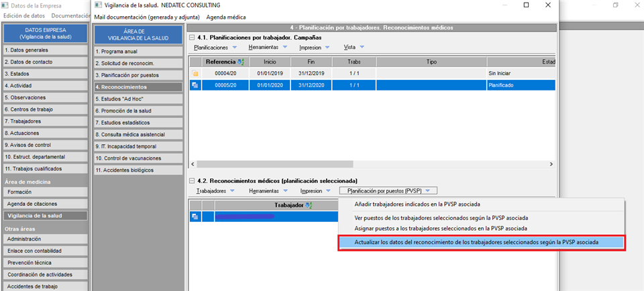Click the A-Z sort icon in Trabajador header
This screenshot has width=644, height=291.
point(309,205)
